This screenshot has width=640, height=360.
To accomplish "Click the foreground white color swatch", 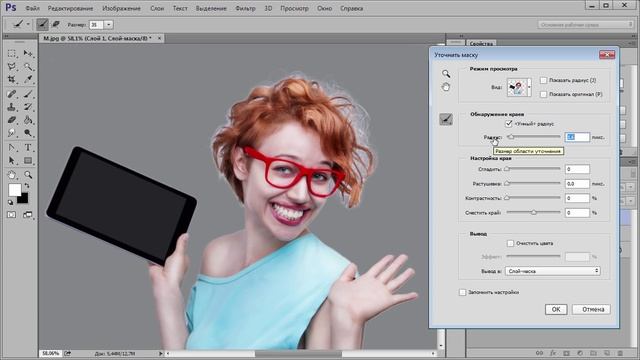I will (15, 190).
